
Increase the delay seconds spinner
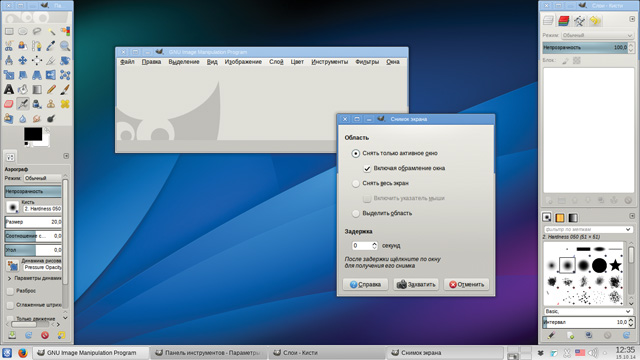click(374, 243)
